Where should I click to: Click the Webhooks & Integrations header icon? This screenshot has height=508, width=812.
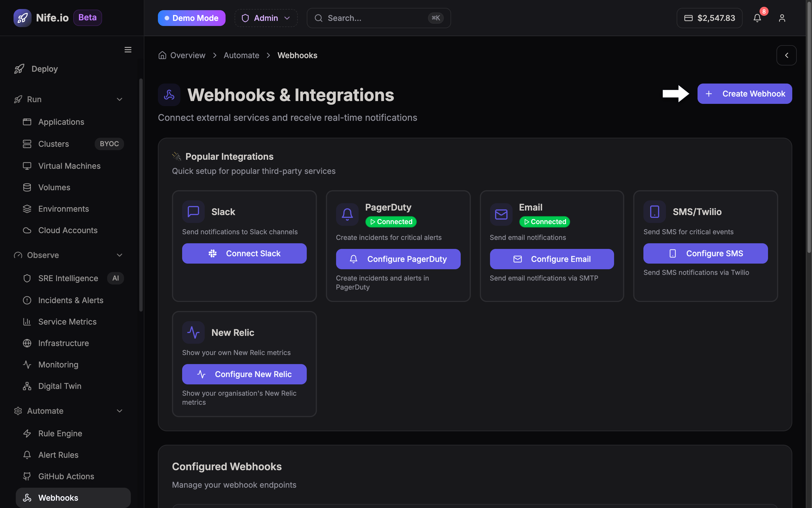coord(169,95)
